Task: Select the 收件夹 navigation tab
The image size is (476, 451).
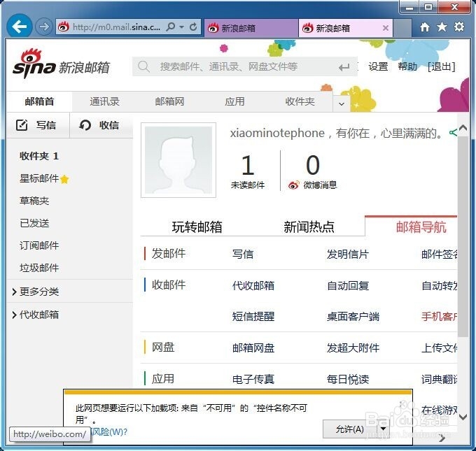Action: click(300, 101)
